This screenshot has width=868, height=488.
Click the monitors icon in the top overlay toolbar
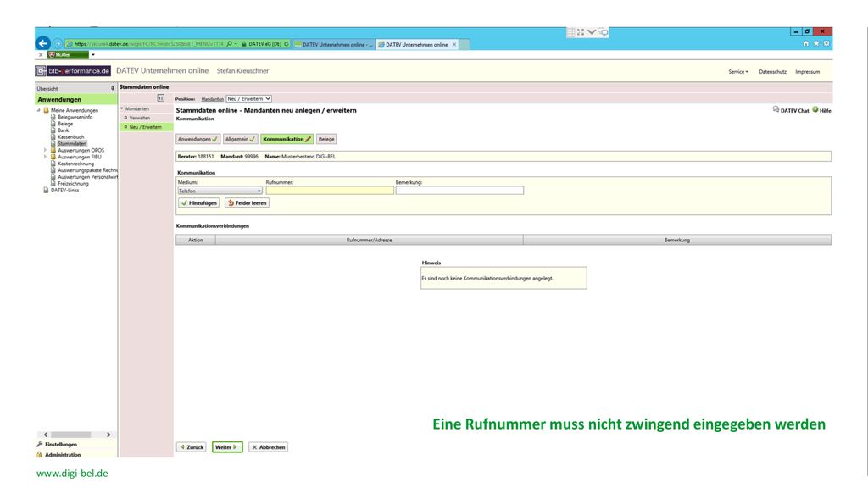coord(604,32)
